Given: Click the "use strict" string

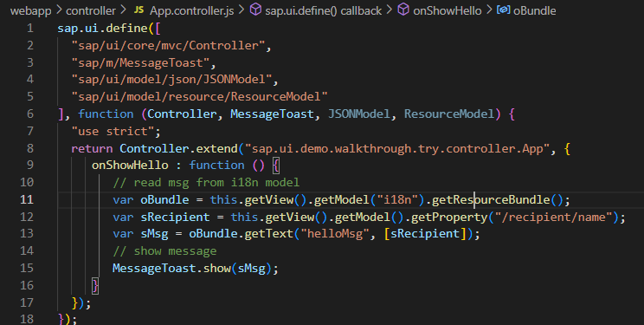Looking at the screenshot, I should [x=113, y=131].
